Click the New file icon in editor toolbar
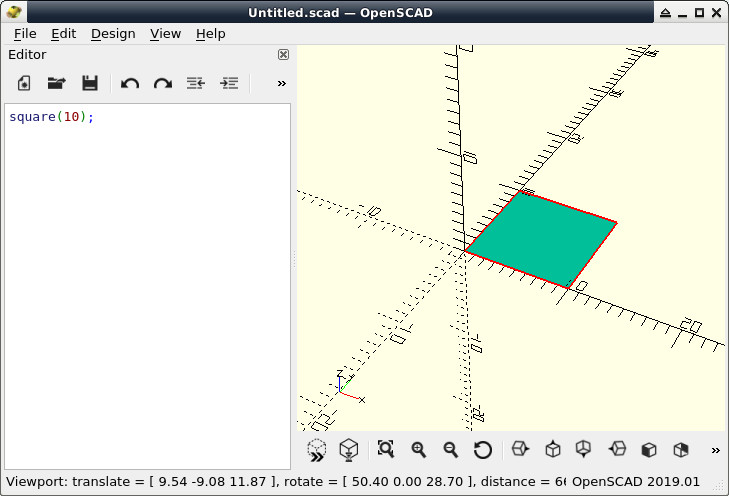 pos(24,83)
